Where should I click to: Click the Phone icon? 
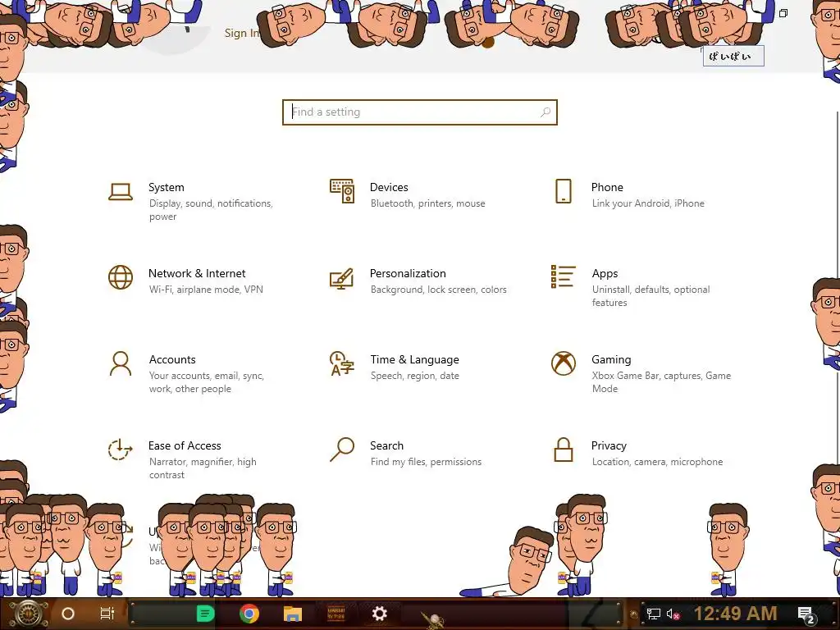(564, 191)
